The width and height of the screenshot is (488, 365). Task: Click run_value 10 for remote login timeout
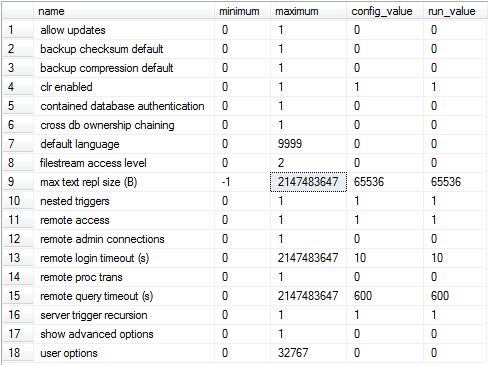[x=455, y=258]
